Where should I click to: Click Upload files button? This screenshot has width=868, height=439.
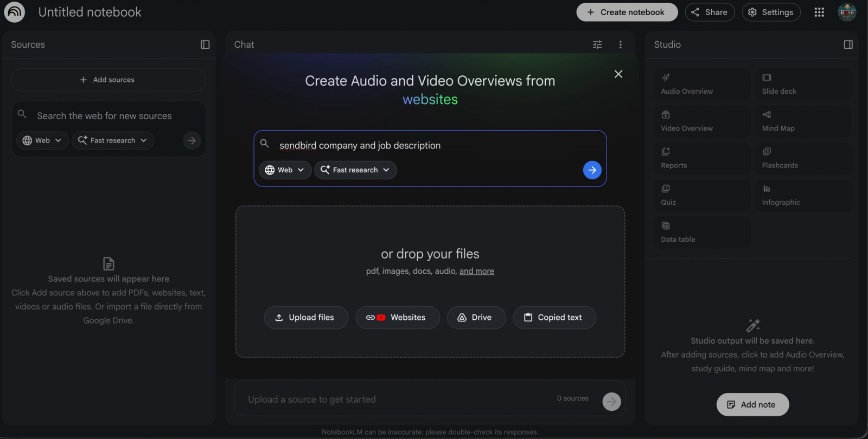click(306, 318)
